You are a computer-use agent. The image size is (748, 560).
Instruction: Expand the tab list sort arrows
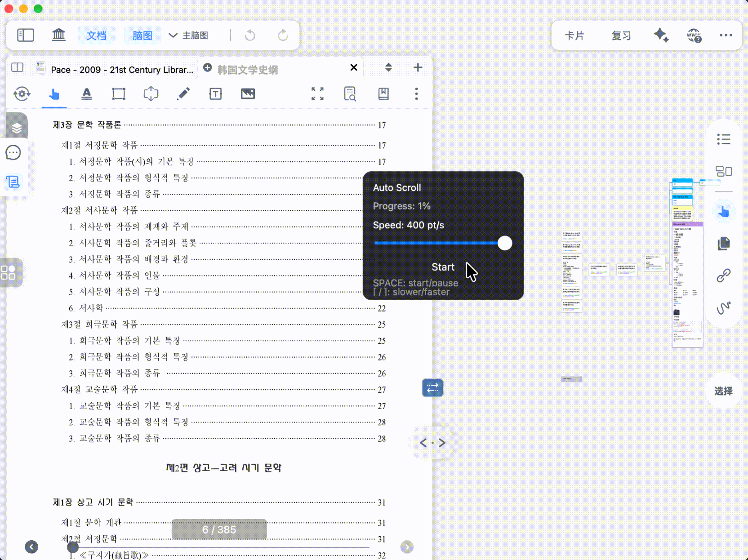point(388,67)
